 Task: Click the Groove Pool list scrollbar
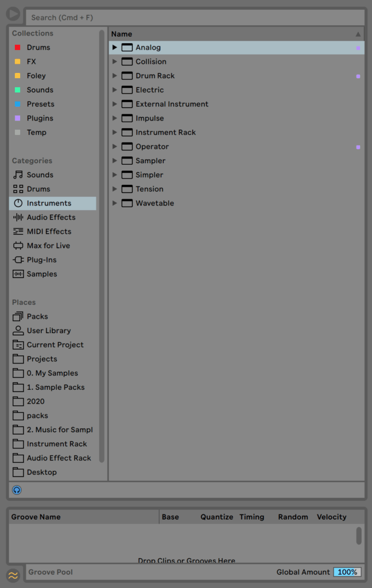[x=359, y=536]
